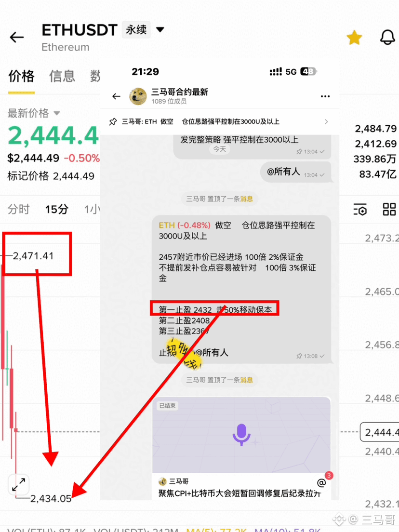This screenshot has height=532, width=399.
Task: Open the 永续 contract type dropdown arrow
Action: [160, 30]
